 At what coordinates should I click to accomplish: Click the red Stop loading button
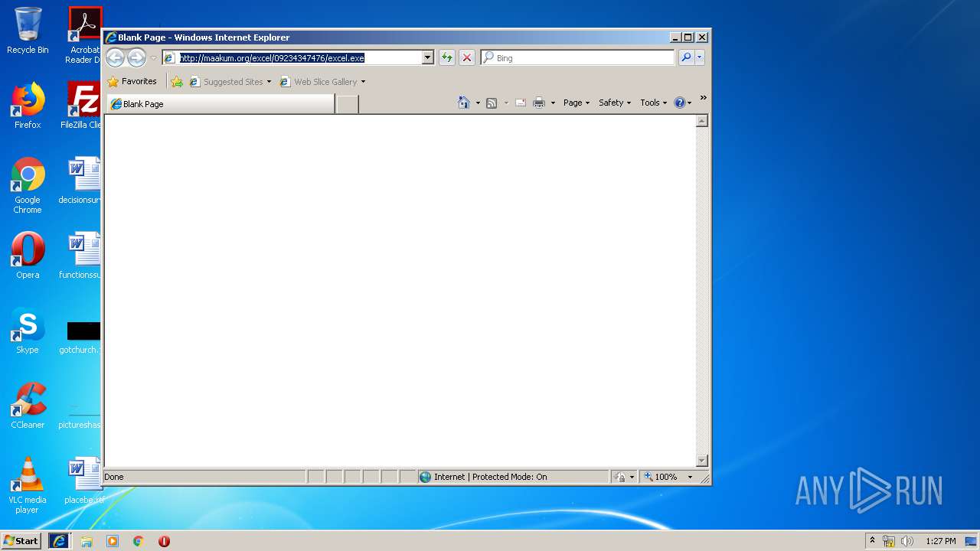click(x=467, y=57)
